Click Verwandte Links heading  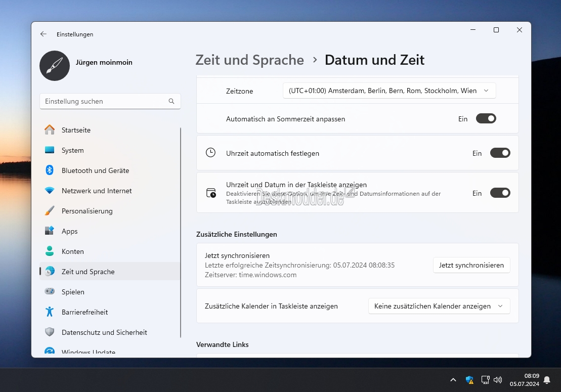[222, 344]
